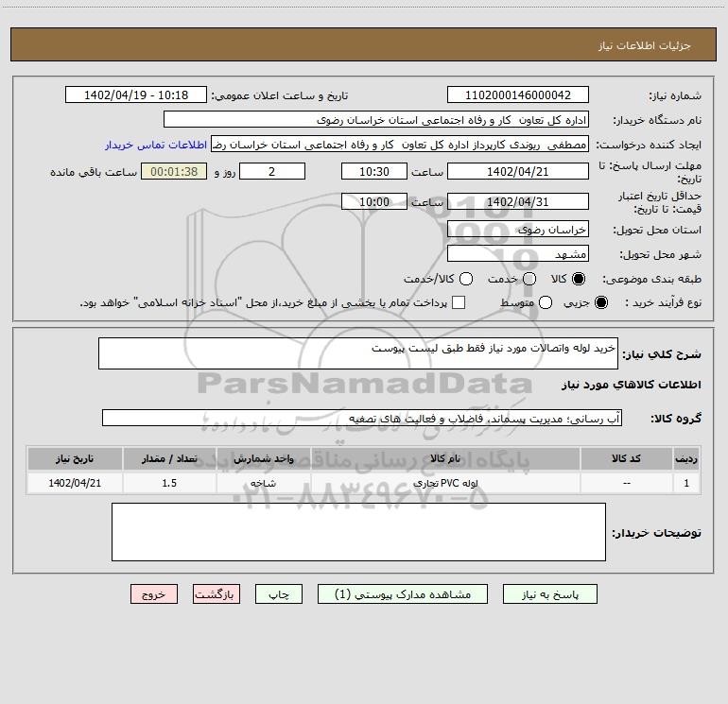The width and height of the screenshot is (728, 704).
Task: Click the validity time 10:00 field
Action: click(x=374, y=201)
